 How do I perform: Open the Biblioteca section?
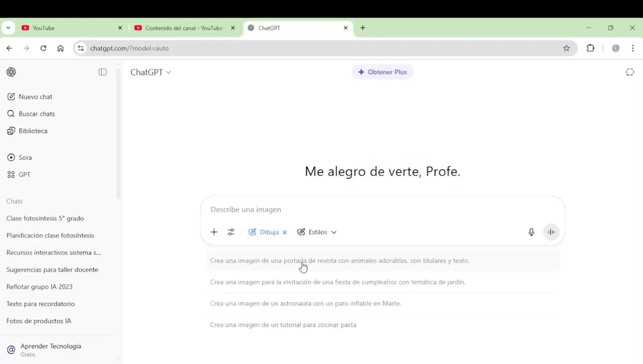[x=33, y=131]
